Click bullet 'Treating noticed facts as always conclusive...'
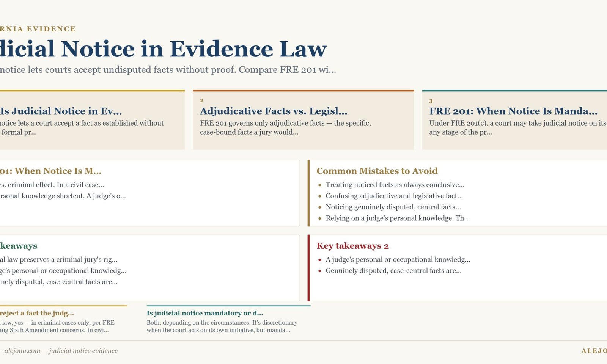 [x=395, y=185]
